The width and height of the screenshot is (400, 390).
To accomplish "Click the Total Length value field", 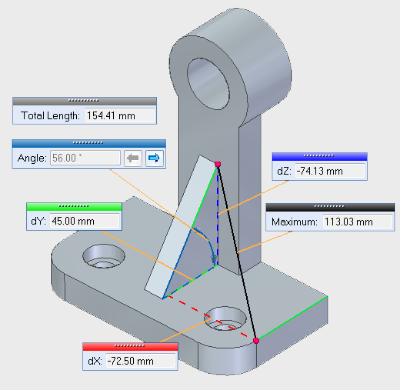I will point(120,116).
